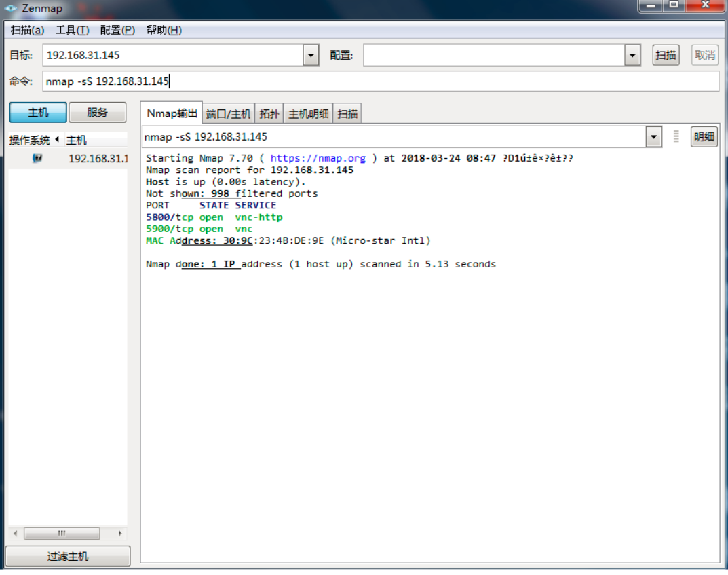Toggle the 主机 hosts view button
This screenshot has width=728, height=575.
pyautogui.click(x=38, y=113)
